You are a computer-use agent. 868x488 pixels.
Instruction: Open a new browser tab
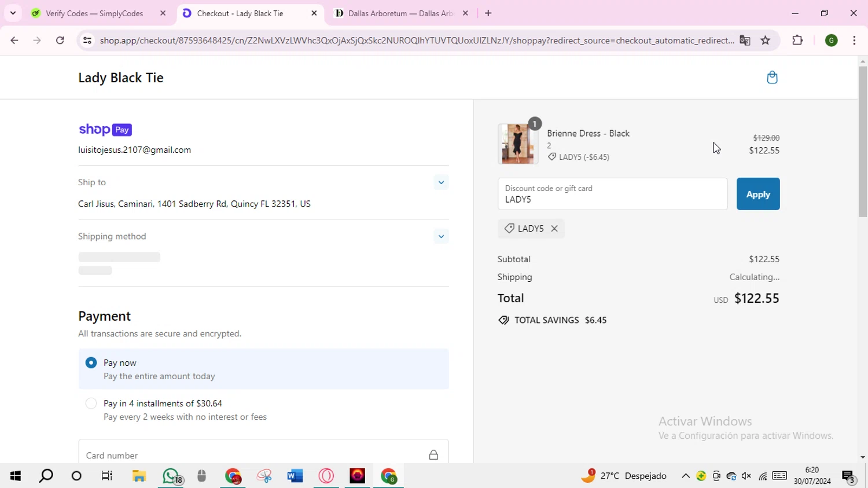tap(488, 13)
